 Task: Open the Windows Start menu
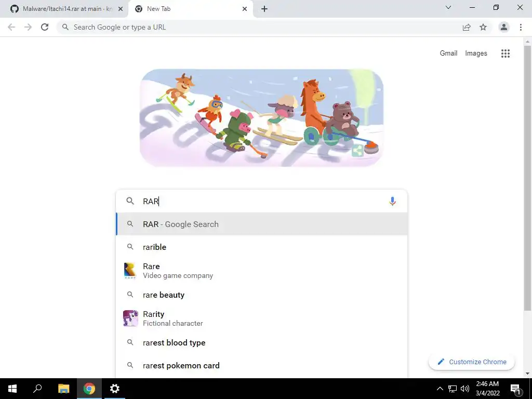[x=12, y=389]
